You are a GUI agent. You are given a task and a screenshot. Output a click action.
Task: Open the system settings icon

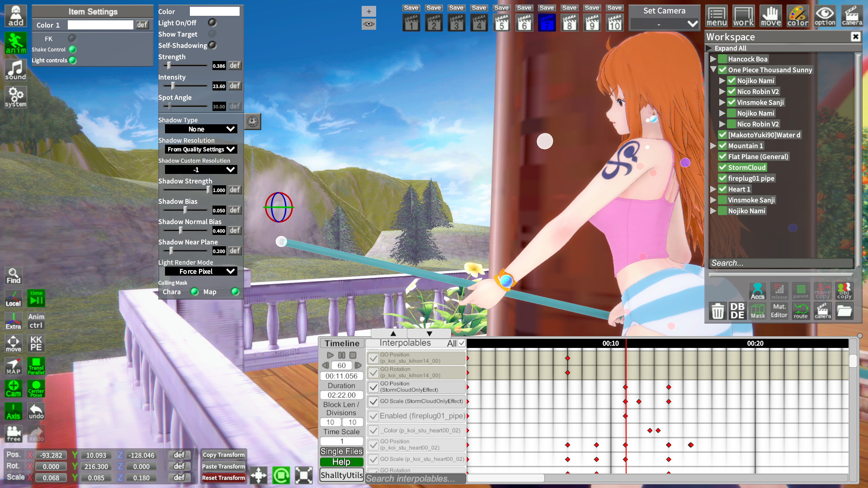[16, 97]
